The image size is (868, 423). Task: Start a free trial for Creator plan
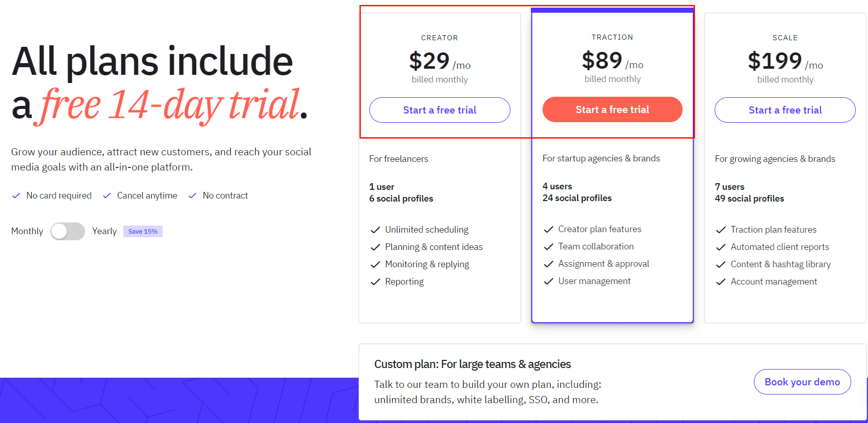tap(440, 110)
